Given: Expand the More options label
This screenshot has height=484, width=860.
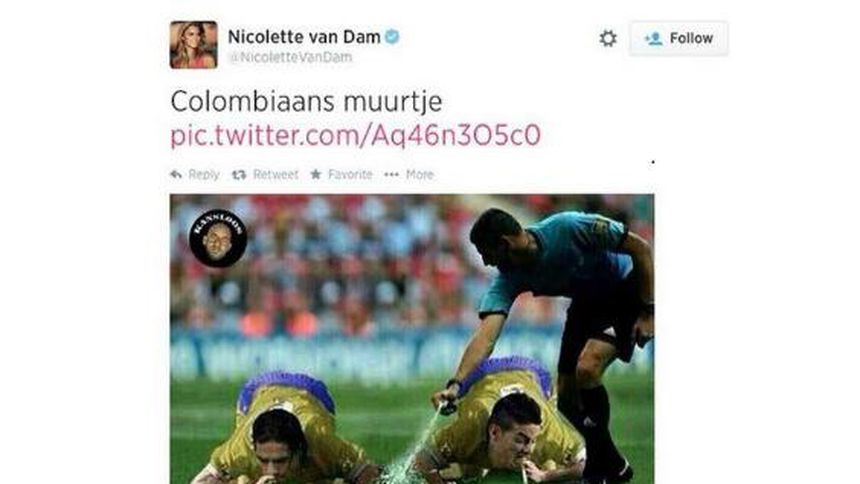Looking at the screenshot, I should pyautogui.click(x=420, y=175).
